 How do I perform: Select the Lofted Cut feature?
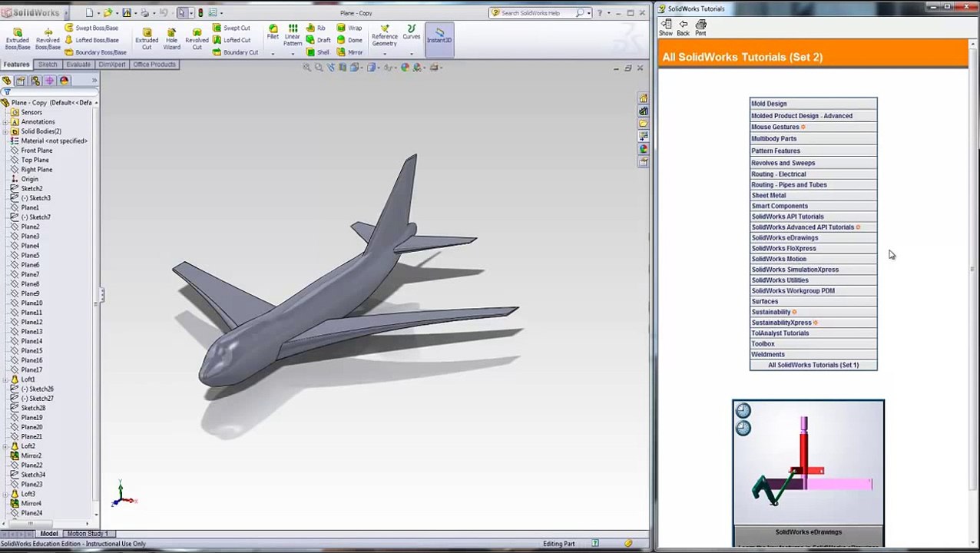231,40
